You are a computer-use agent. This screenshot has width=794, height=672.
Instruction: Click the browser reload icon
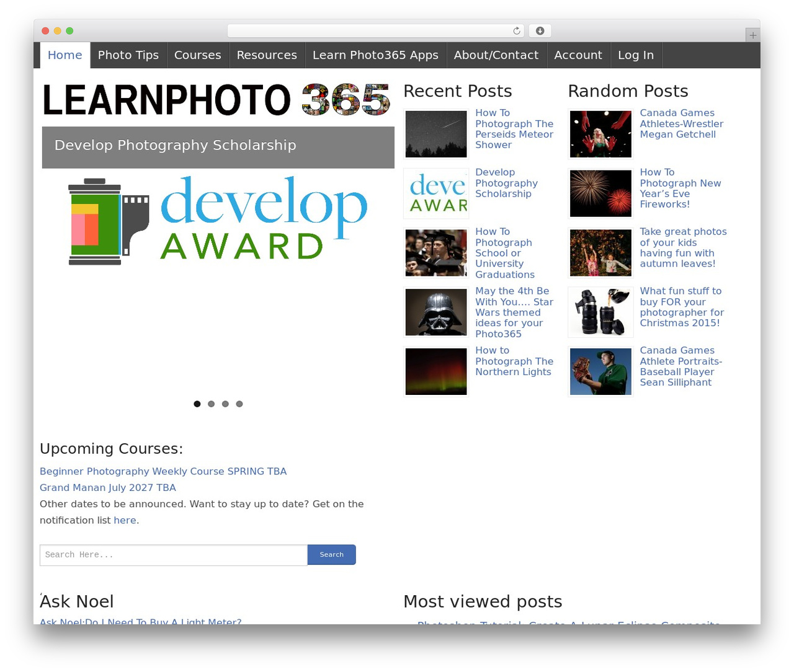point(516,31)
